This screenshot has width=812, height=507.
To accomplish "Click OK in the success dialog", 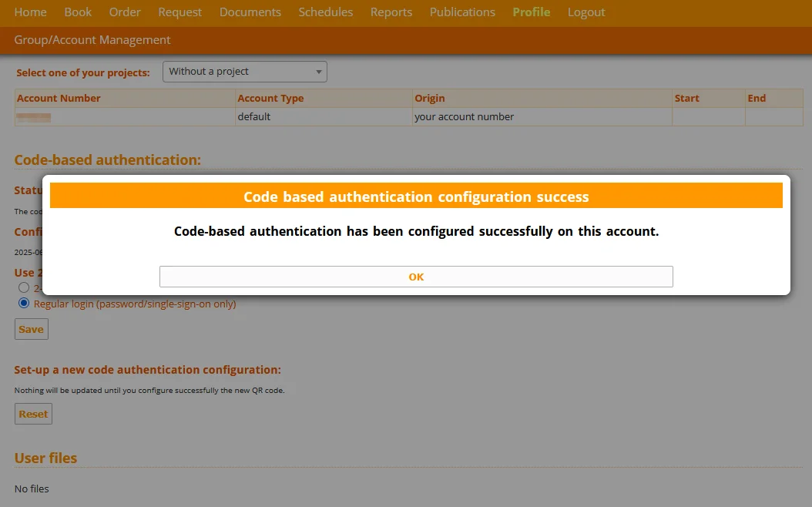I will coord(416,277).
